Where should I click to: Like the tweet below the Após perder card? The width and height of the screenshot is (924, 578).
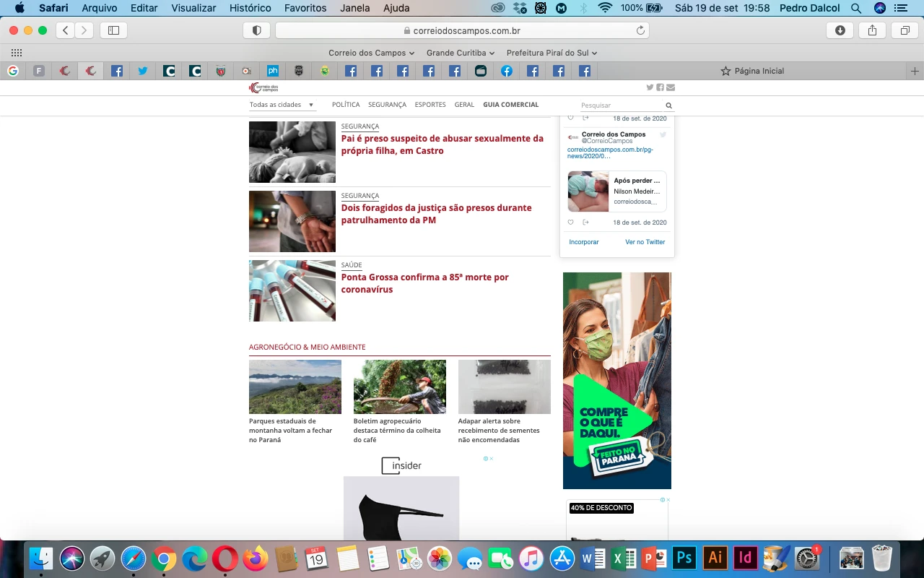[x=570, y=223]
